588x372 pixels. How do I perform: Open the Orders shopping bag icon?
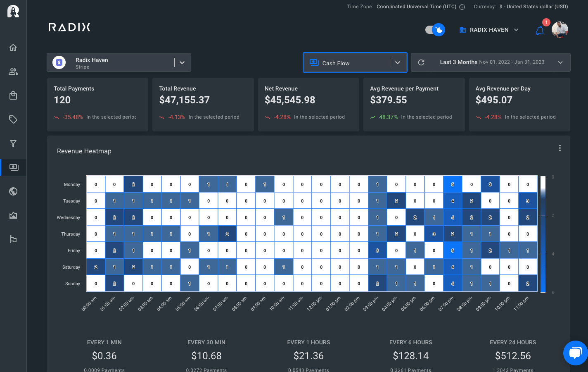click(x=13, y=95)
